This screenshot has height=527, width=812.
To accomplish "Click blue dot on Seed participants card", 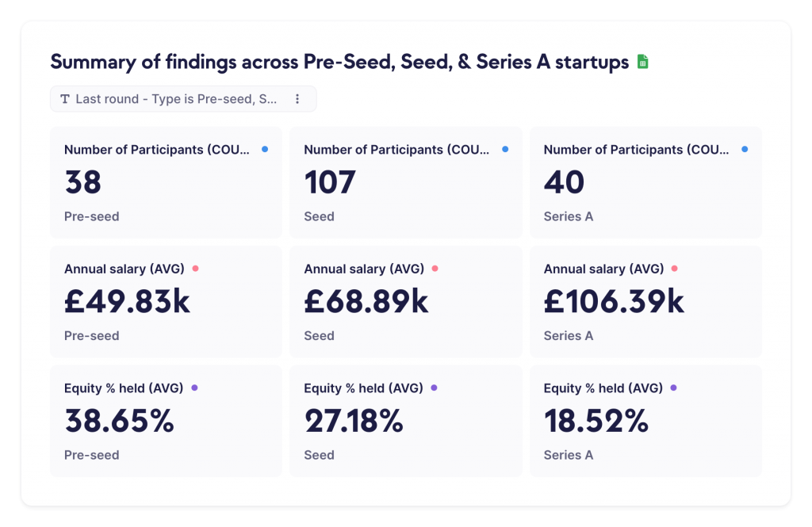I will (505, 149).
